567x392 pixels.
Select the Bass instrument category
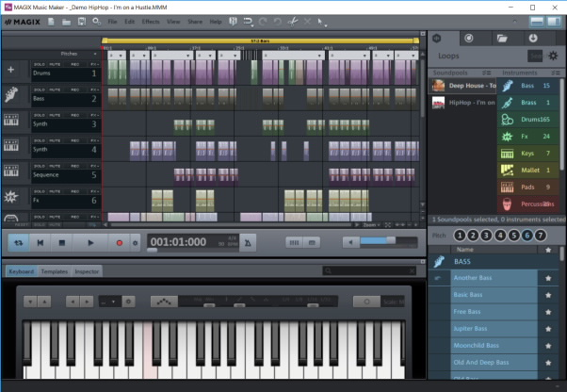click(528, 86)
